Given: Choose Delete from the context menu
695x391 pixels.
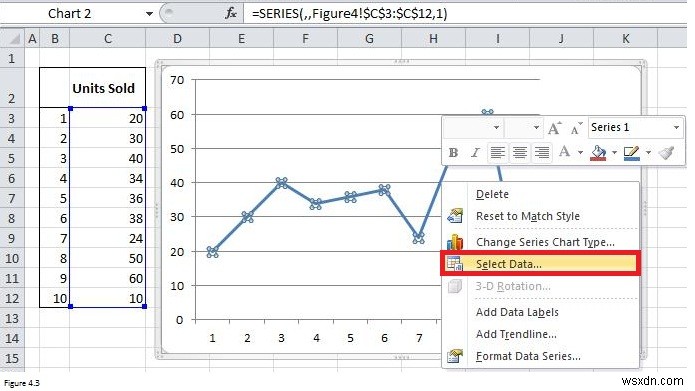Looking at the screenshot, I should click(x=492, y=194).
